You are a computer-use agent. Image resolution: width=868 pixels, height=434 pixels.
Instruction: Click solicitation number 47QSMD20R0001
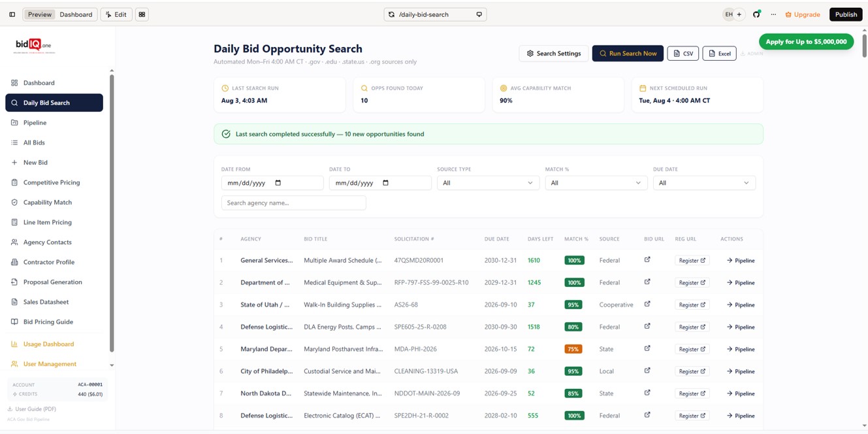pyautogui.click(x=419, y=260)
